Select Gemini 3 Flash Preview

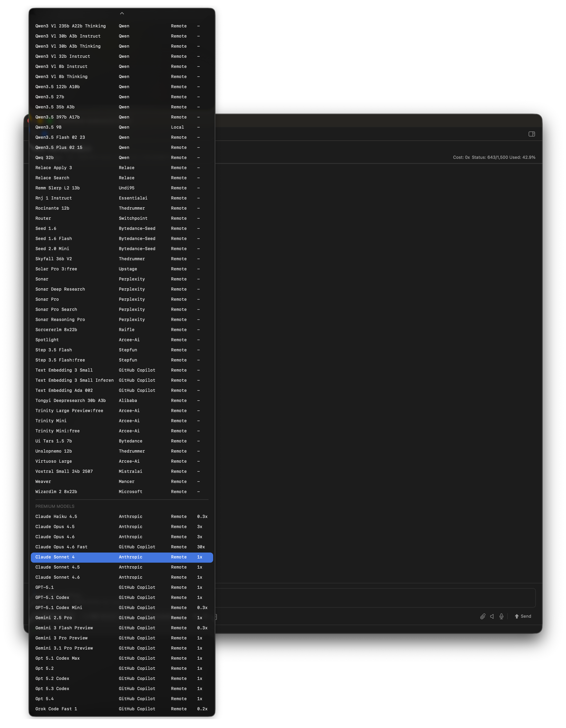[122, 628]
